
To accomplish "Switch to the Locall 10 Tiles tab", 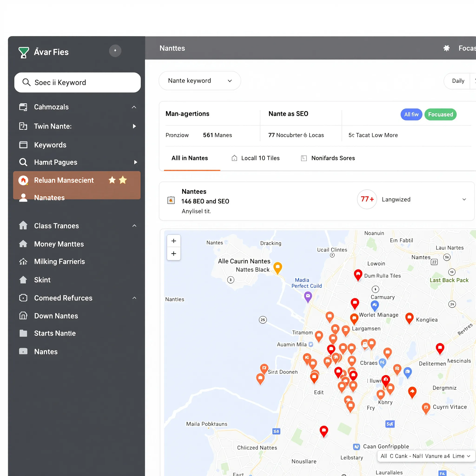I will coord(260,158).
